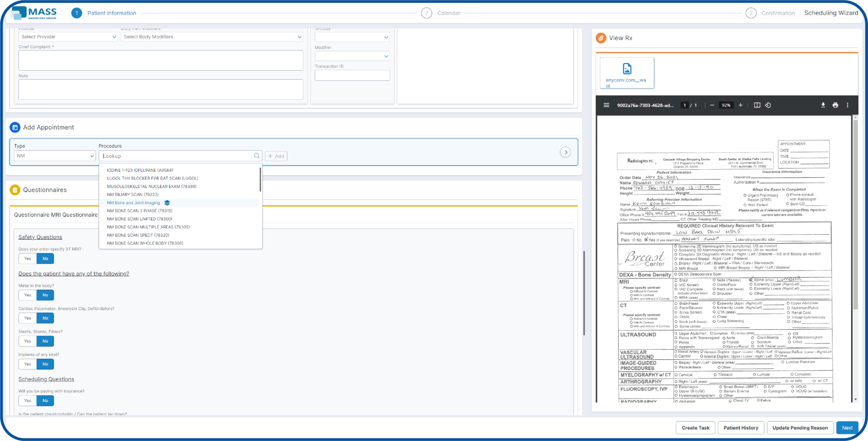The width and height of the screenshot is (868, 441).
Task: Open the Select Body Modifiers dropdown
Action: click(x=212, y=37)
